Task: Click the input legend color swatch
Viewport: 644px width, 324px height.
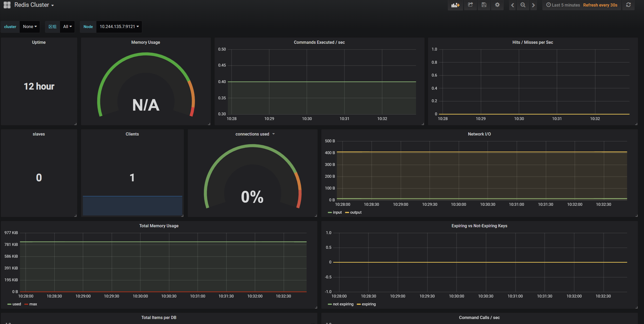Action: click(x=330, y=213)
